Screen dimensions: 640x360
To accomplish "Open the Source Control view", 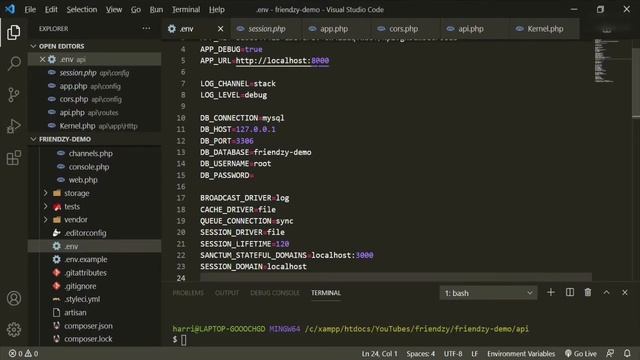I will point(13,95).
